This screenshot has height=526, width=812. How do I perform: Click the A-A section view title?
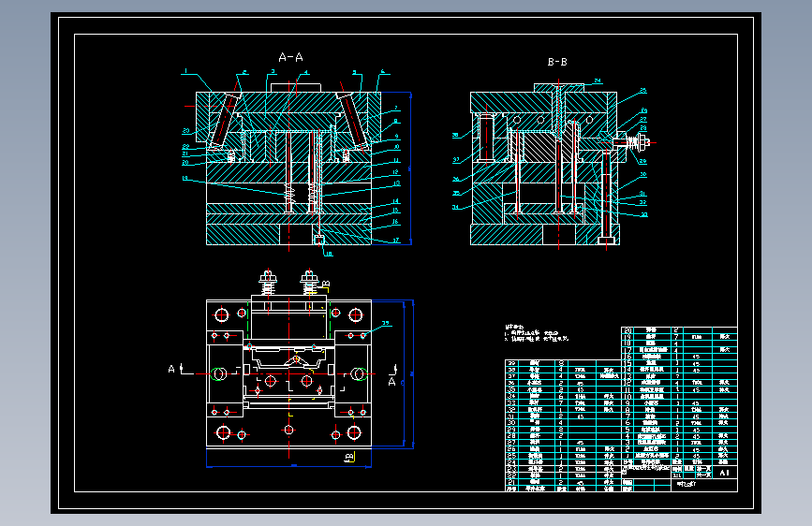[x=290, y=57]
